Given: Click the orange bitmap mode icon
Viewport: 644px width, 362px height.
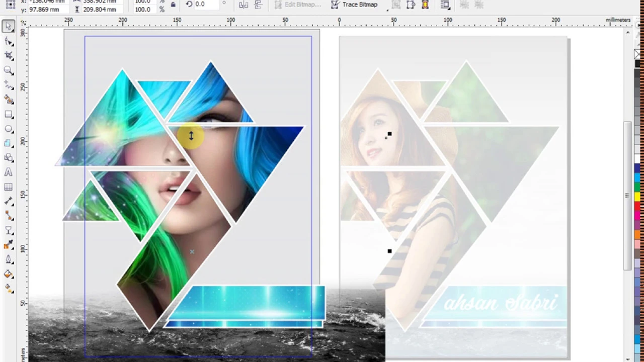Looking at the screenshot, I should tap(425, 5).
